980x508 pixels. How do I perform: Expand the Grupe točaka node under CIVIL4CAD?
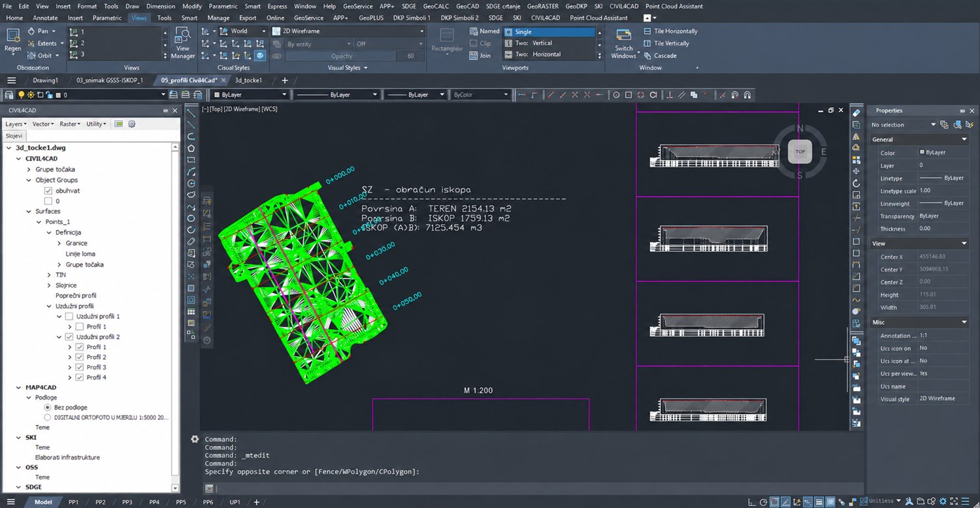pos(29,170)
